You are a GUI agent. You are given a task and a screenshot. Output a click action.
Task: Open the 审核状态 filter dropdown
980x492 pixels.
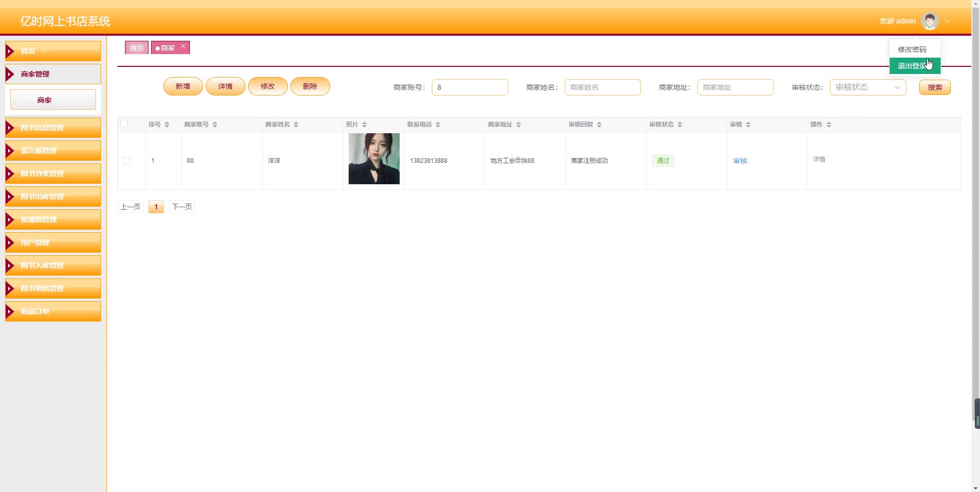(x=868, y=87)
